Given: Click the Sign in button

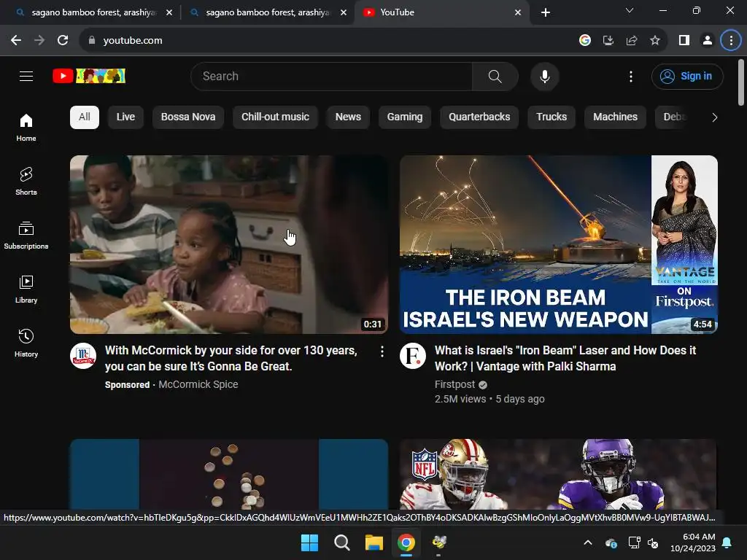Looking at the screenshot, I should coord(687,76).
